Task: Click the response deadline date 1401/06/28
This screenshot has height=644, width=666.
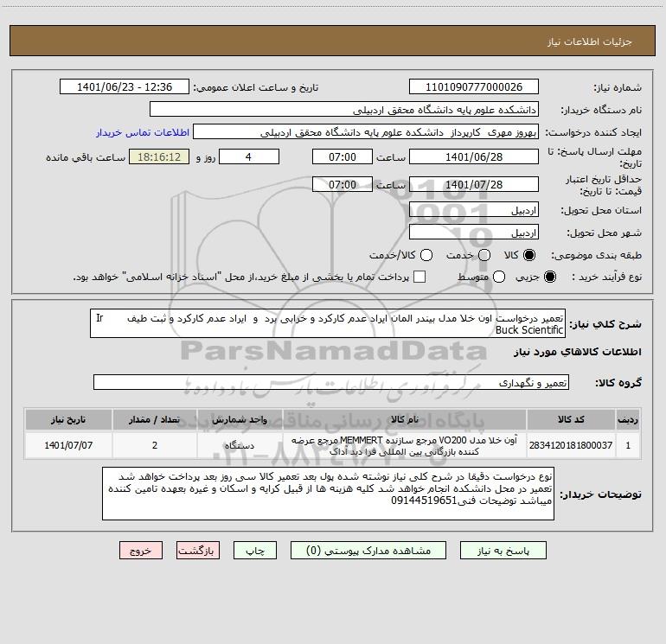Action: (474, 156)
